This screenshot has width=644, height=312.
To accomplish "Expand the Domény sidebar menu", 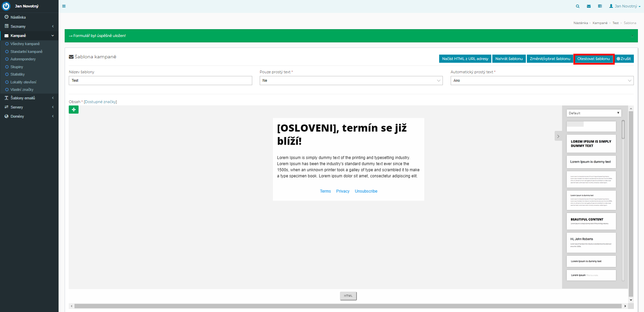I will click(29, 116).
